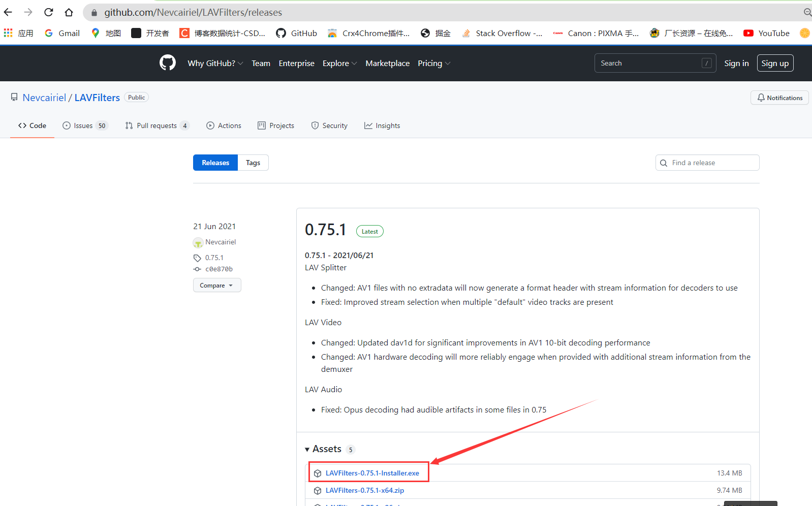Open the Projects tab
This screenshot has height=506, width=812.
pyautogui.click(x=276, y=125)
